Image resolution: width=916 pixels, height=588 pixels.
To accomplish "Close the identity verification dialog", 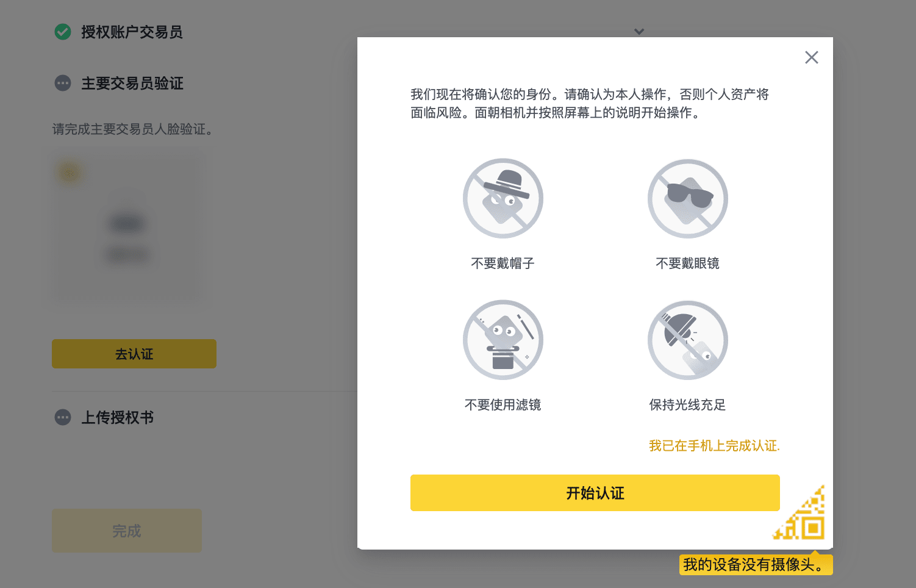I will [812, 57].
